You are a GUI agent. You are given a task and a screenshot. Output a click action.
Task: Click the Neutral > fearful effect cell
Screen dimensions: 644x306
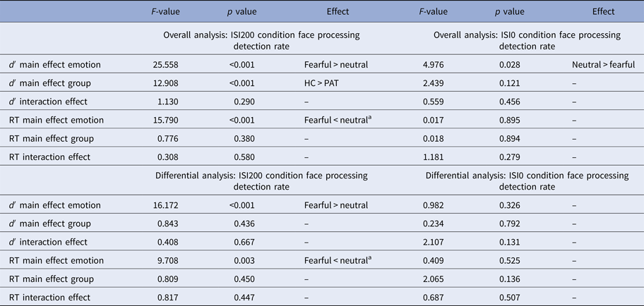tap(603, 65)
